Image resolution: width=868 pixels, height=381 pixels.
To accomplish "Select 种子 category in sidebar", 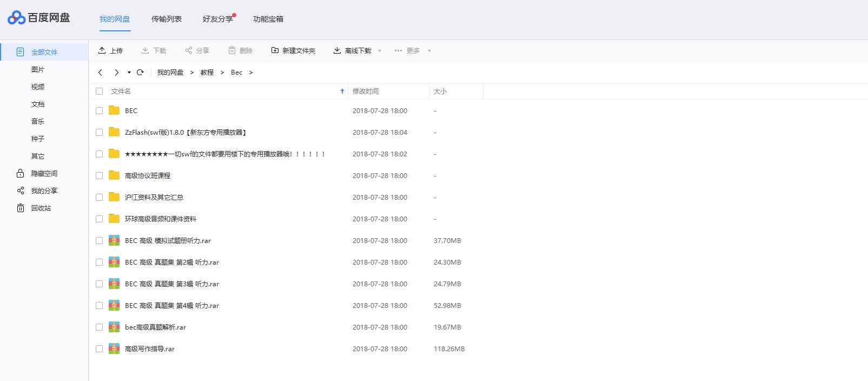I will click(x=38, y=139).
